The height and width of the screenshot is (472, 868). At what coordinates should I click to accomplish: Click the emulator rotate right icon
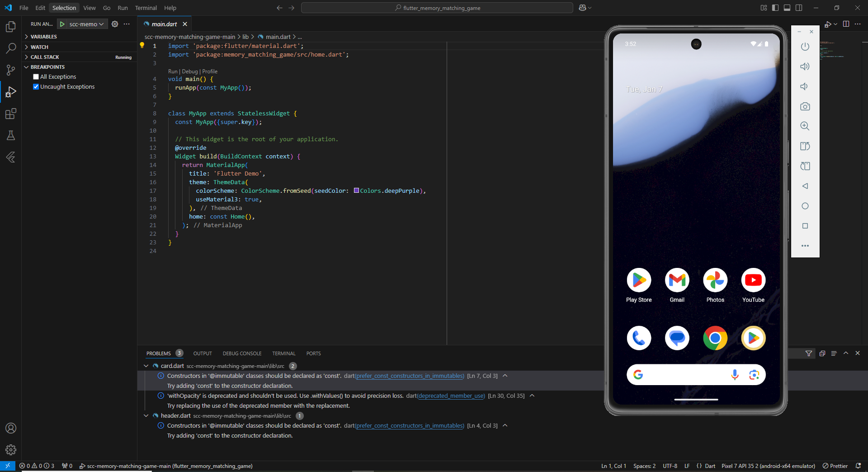[x=805, y=166]
